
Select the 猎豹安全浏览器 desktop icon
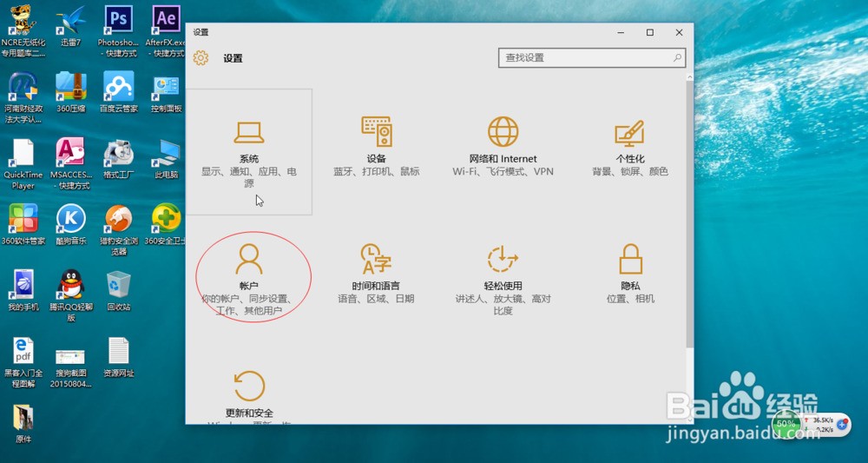(x=118, y=230)
